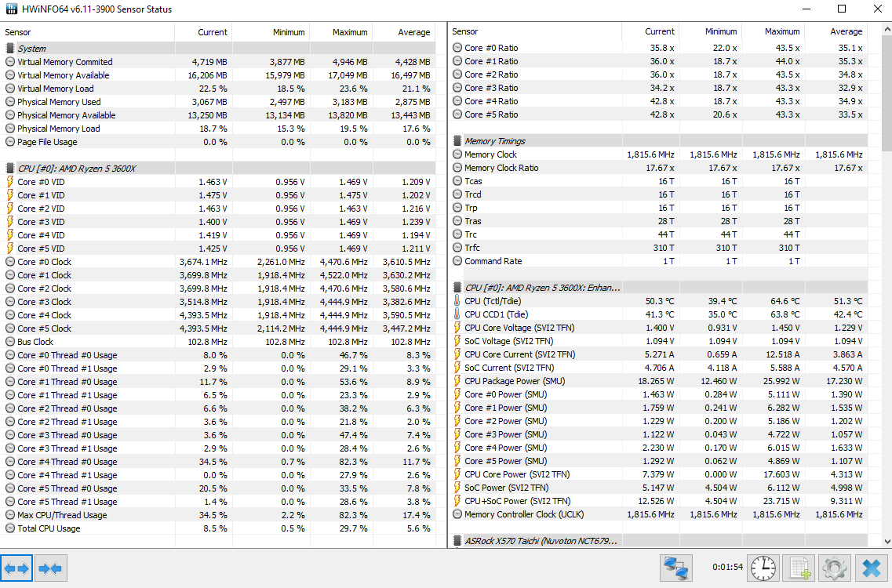This screenshot has height=588, width=892.
Task: Select the Core #3 Ratio row
Action: coord(659,88)
